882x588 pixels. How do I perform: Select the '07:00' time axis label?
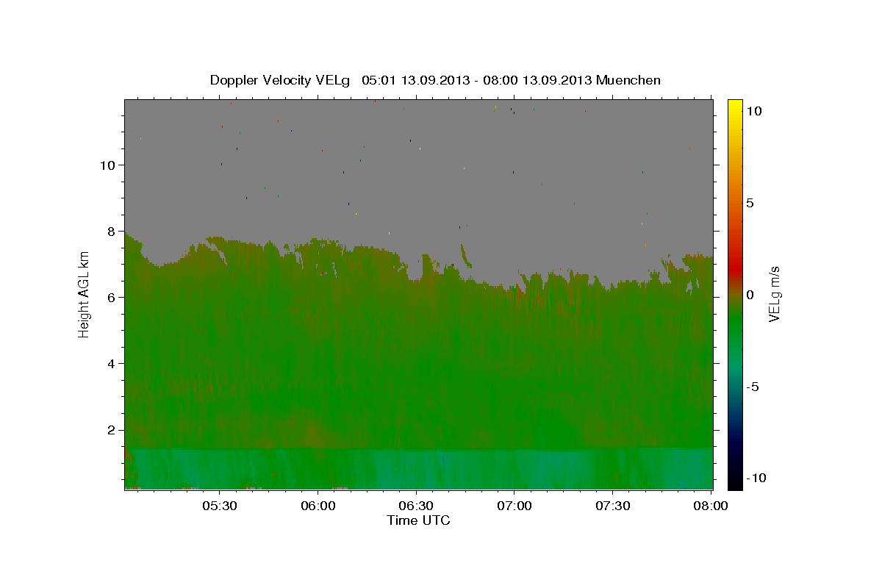pyautogui.click(x=514, y=506)
